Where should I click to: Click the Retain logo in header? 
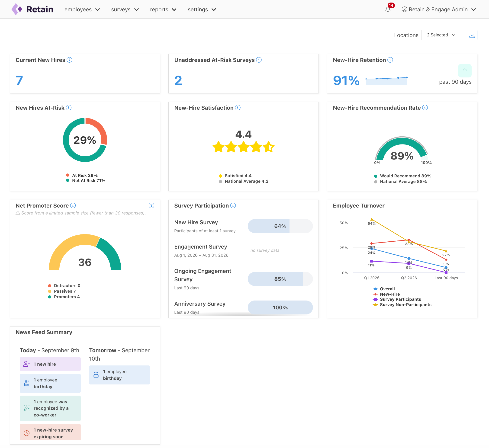coord(32,9)
